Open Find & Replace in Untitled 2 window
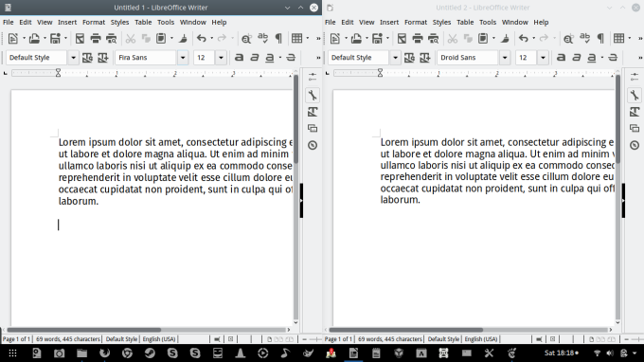This screenshot has height=362, width=644. [568, 39]
